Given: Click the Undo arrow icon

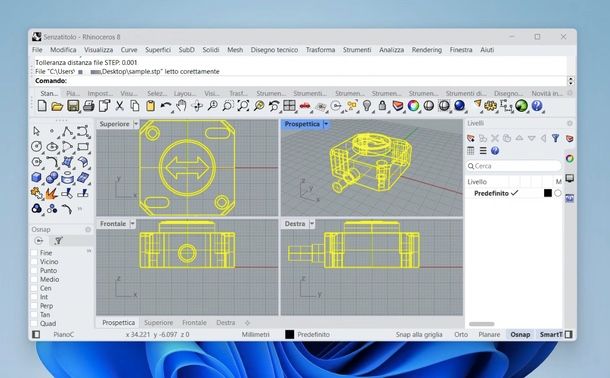Looking at the screenshot, I should tap(166, 106).
